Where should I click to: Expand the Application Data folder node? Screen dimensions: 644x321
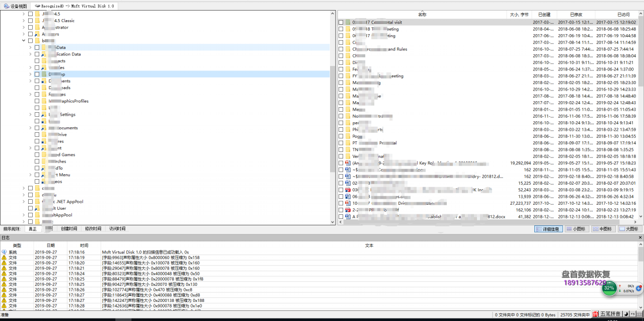30,54
